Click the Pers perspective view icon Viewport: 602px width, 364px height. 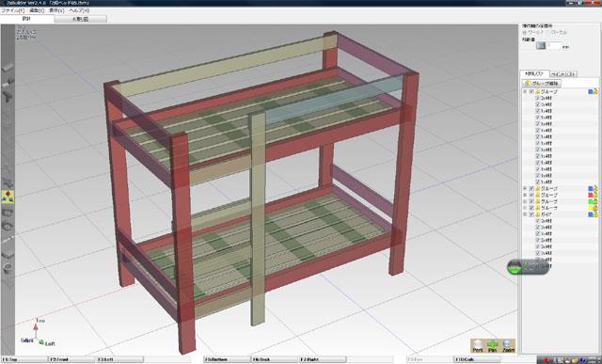click(478, 345)
